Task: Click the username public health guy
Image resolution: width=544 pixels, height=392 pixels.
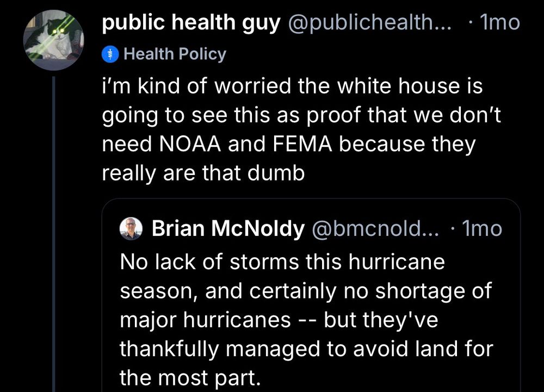Action: coord(191,23)
